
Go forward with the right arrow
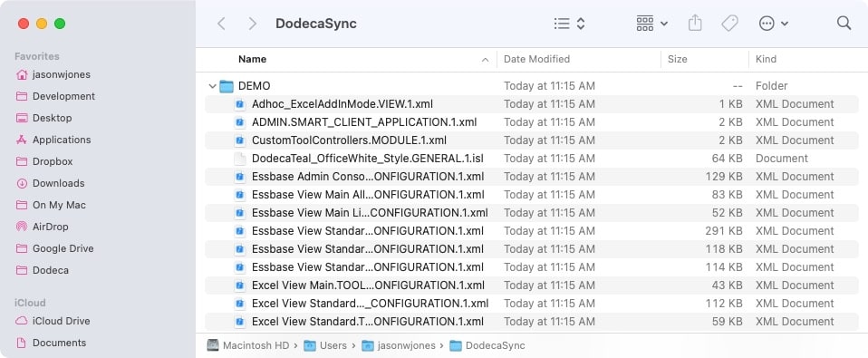pyautogui.click(x=253, y=24)
